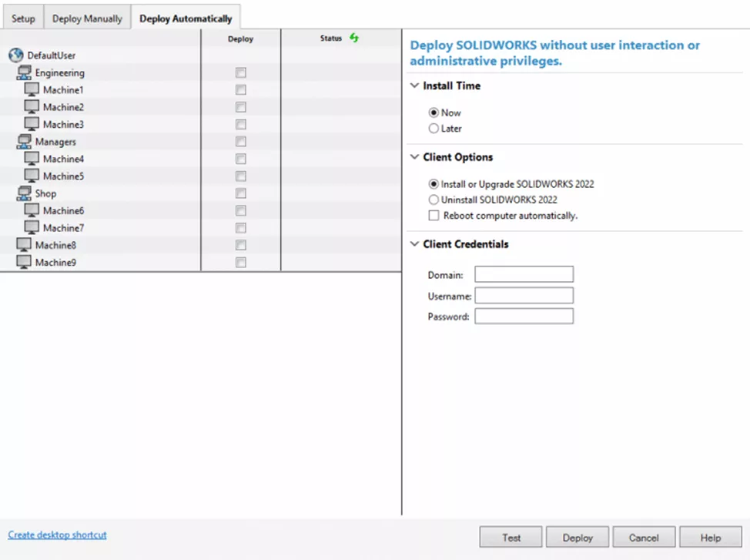The width and height of the screenshot is (750, 560).
Task: Click into the Domain input field
Action: pos(524,275)
